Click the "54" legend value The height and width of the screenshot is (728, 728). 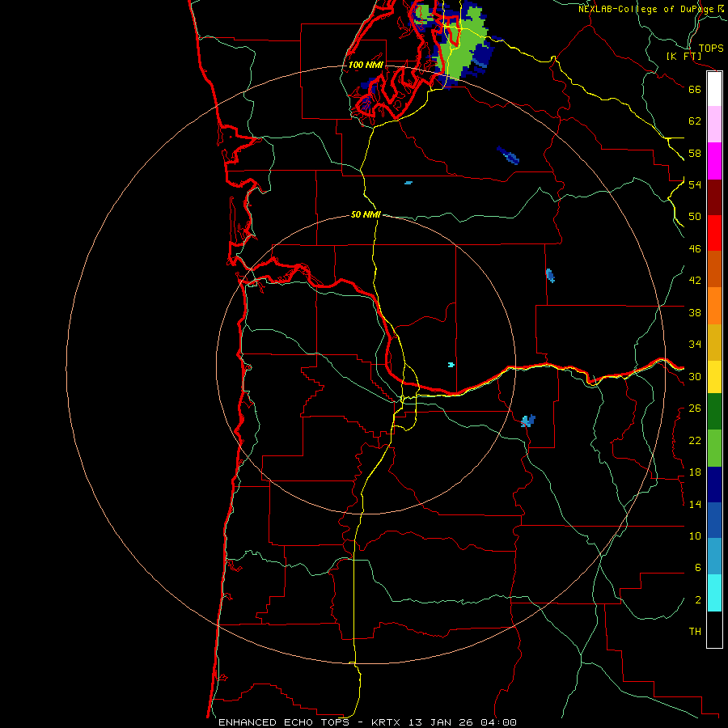[695, 184]
